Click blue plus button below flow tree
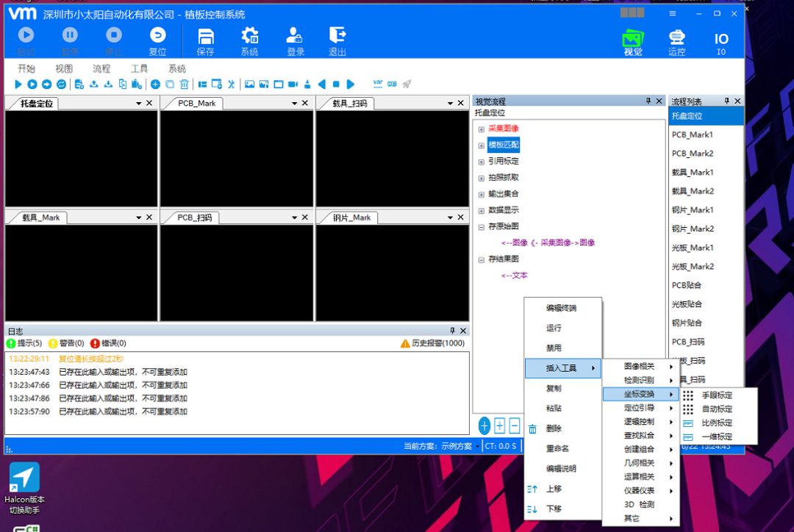The width and height of the screenshot is (794, 532). tap(484, 425)
